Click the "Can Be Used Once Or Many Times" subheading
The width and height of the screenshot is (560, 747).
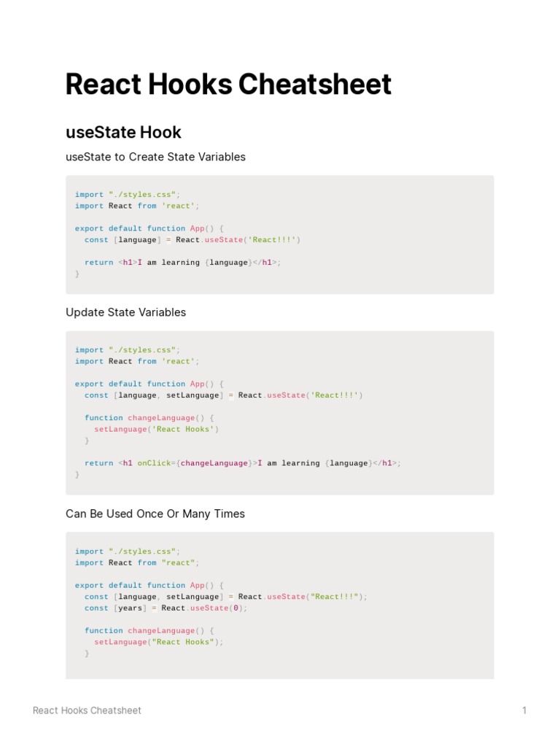pyautogui.click(x=155, y=514)
